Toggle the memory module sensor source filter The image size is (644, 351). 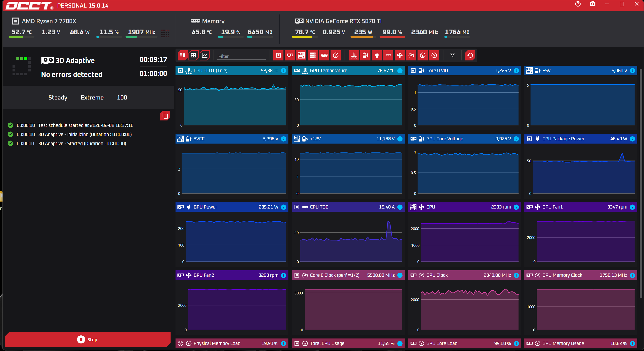(x=324, y=55)
